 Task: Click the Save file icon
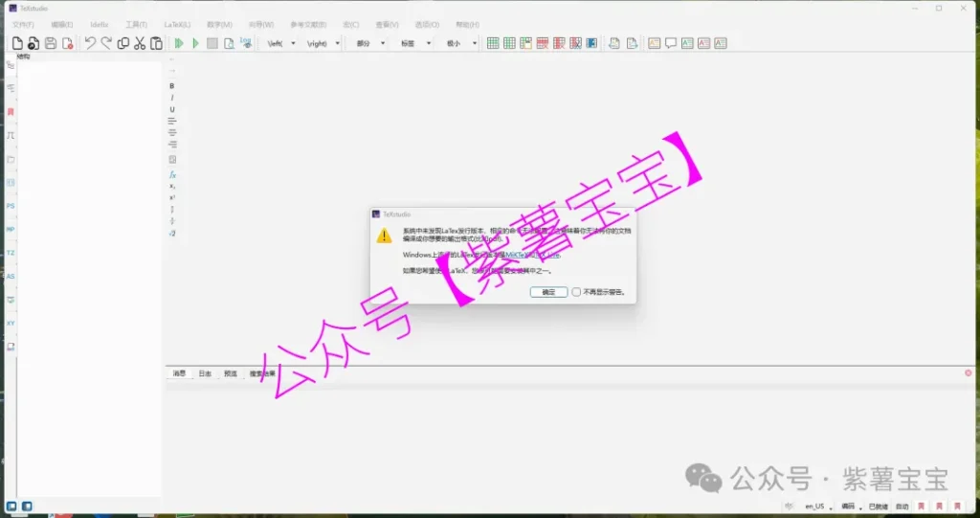point(51,43)
